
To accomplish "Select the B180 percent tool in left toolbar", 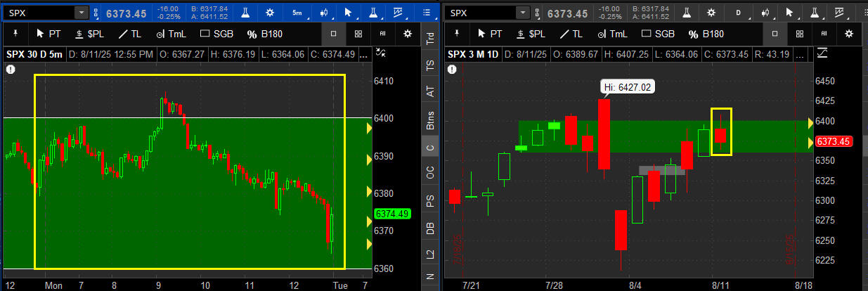I will coord(264,34).
